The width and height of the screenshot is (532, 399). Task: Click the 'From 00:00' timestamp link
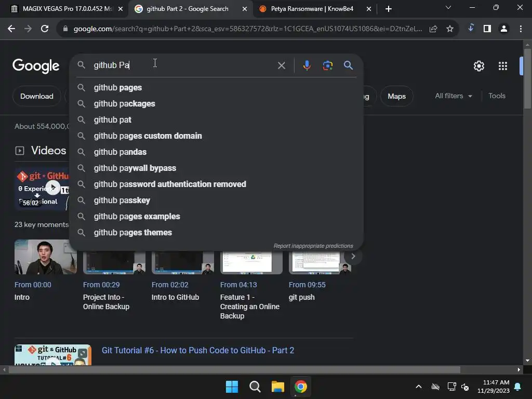pyautogui.click(x=33, y=285)
